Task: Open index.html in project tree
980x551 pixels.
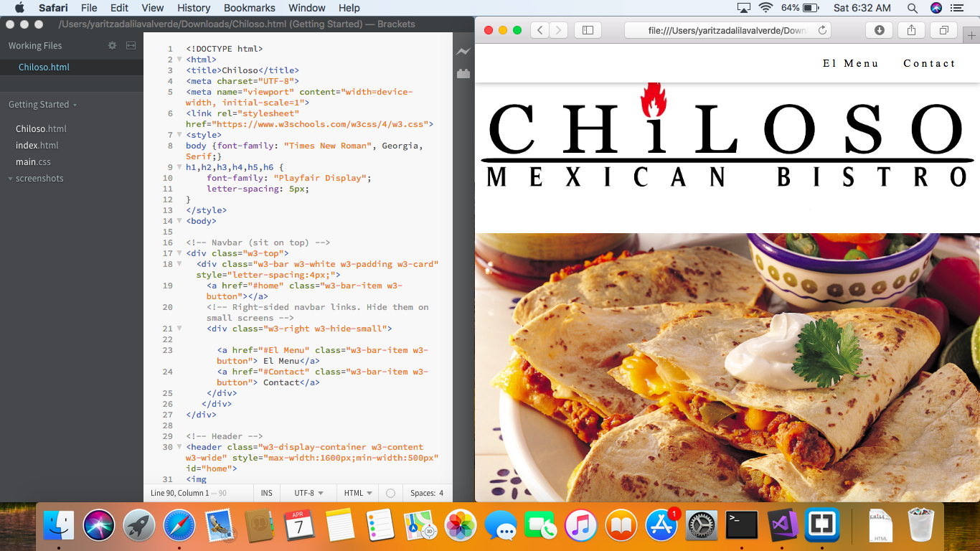Action: 37,145
